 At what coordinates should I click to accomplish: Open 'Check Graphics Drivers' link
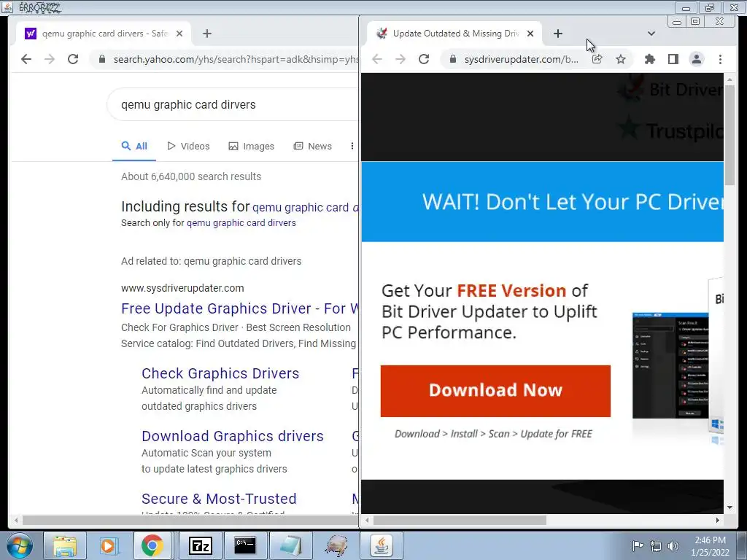pos(220,373)
